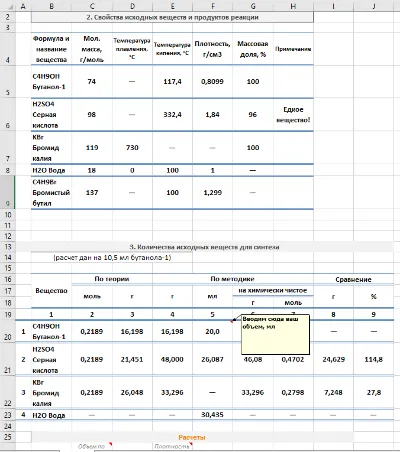The width and height of the screenshot is (400, 452).
Task: Click the 'Едкое вещество!' note cell
Action: pos(293,114)
